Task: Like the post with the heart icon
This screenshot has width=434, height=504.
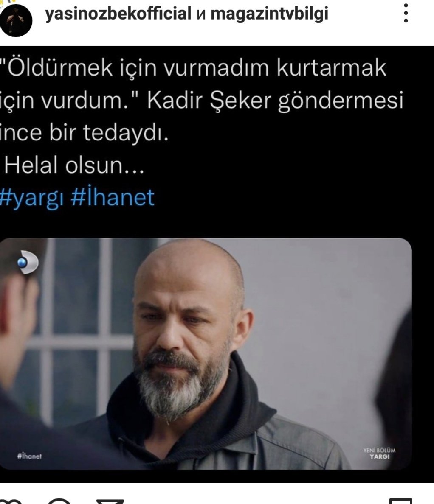Action: (x=11, y=501)
